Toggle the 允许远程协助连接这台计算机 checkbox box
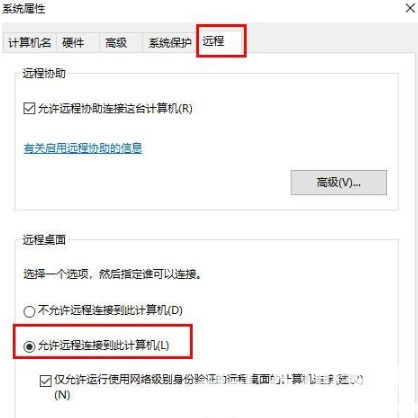The width and height of the screenshot is (418, 418). tap(29, 108)
